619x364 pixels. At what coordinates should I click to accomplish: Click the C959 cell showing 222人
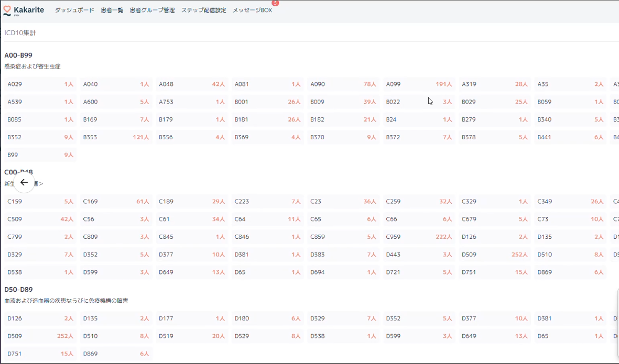[419, 237]
